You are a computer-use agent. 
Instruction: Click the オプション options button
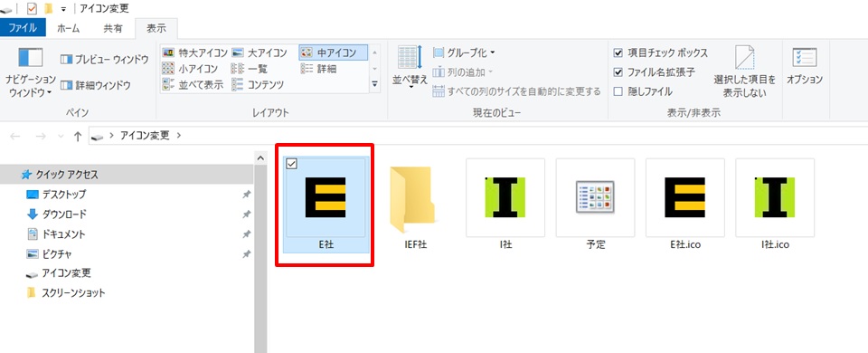click(805, 66)
